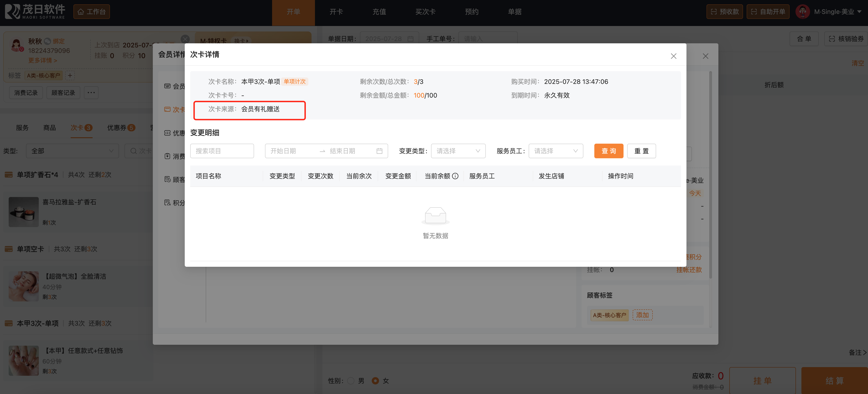Add tag with plus icon beside A类-核心客户
Viewport: 868px width, 394px height.
[x=70, y=75]
